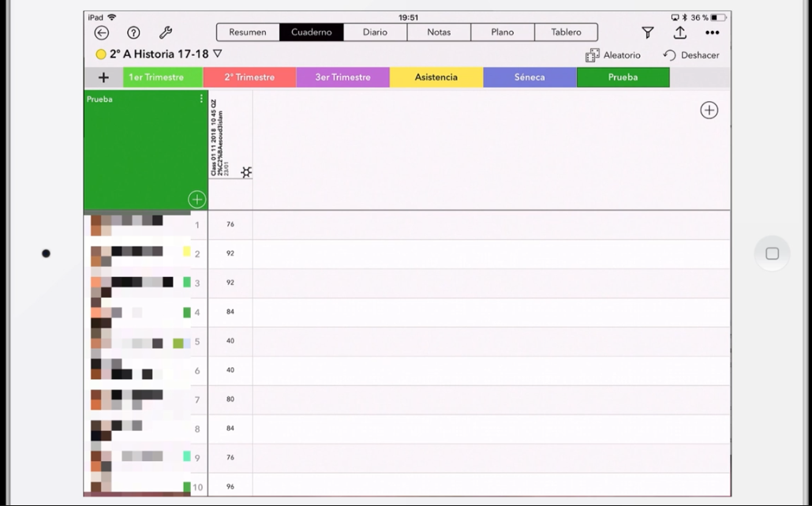Switch to the Tablero view
The height and width of the screenshot is (506, 812).
(x=566, y=32)
